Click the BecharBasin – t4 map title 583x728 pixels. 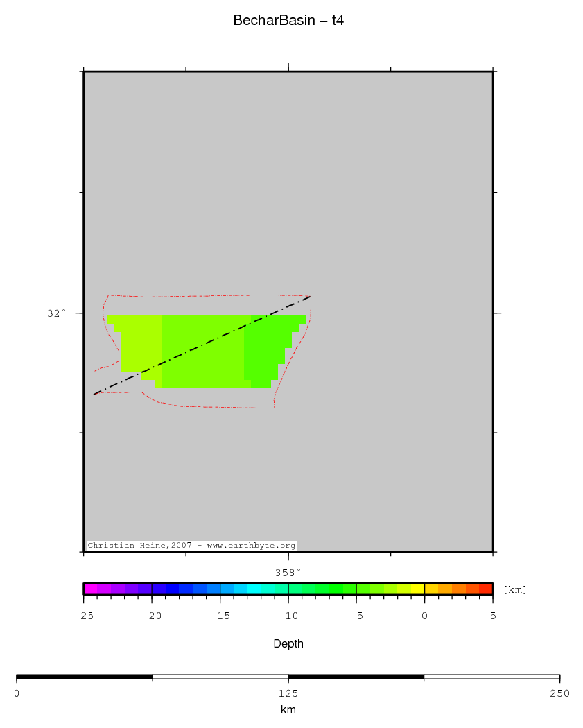coord(288,21)
